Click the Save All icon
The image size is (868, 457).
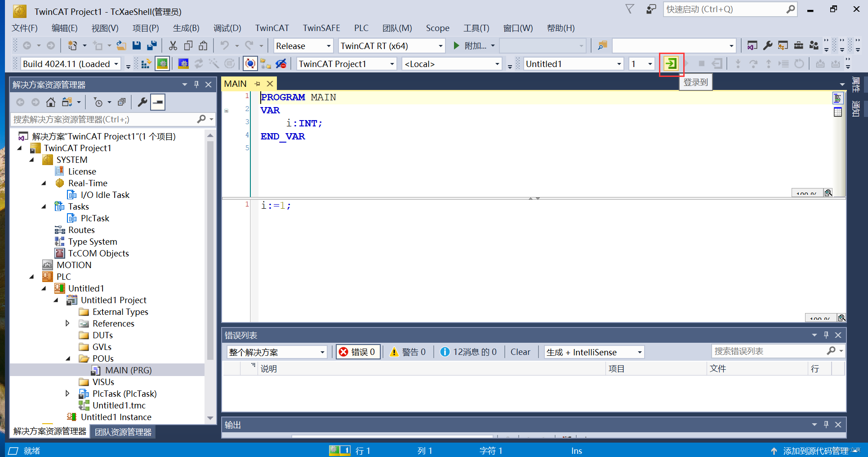tap(152, 45)
